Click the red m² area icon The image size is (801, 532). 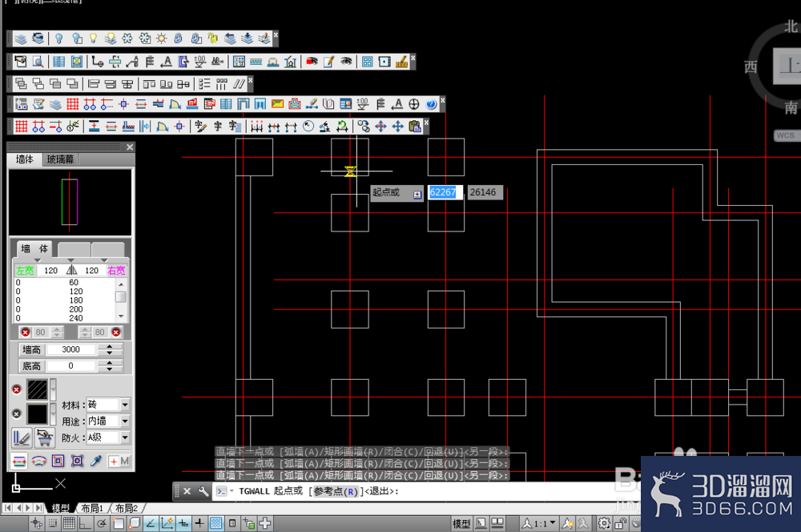[x=192, y=104]
